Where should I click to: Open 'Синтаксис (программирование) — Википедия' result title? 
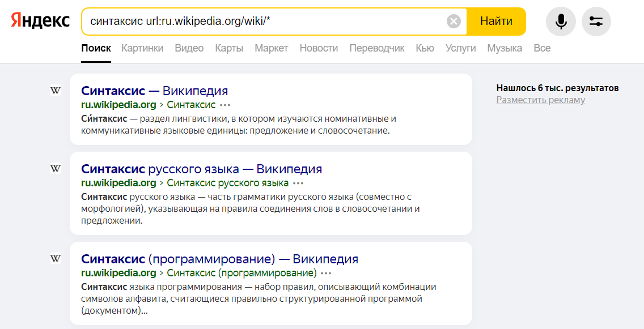[220, 259]
